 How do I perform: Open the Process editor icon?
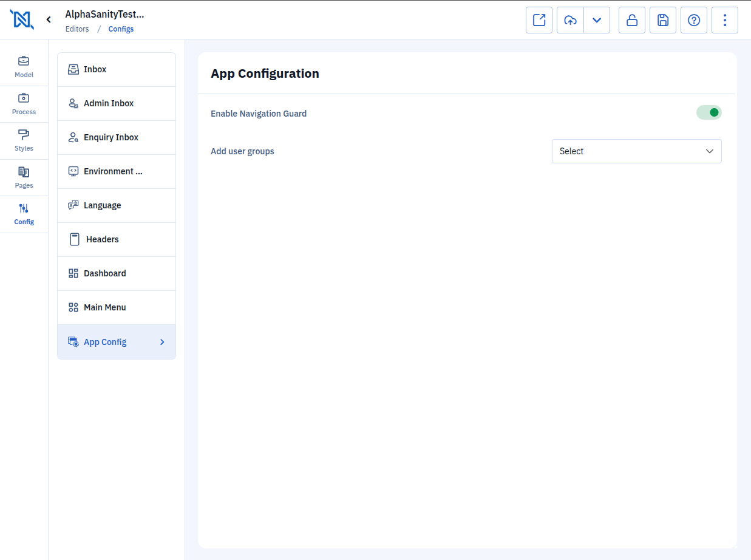click(24, 98)
